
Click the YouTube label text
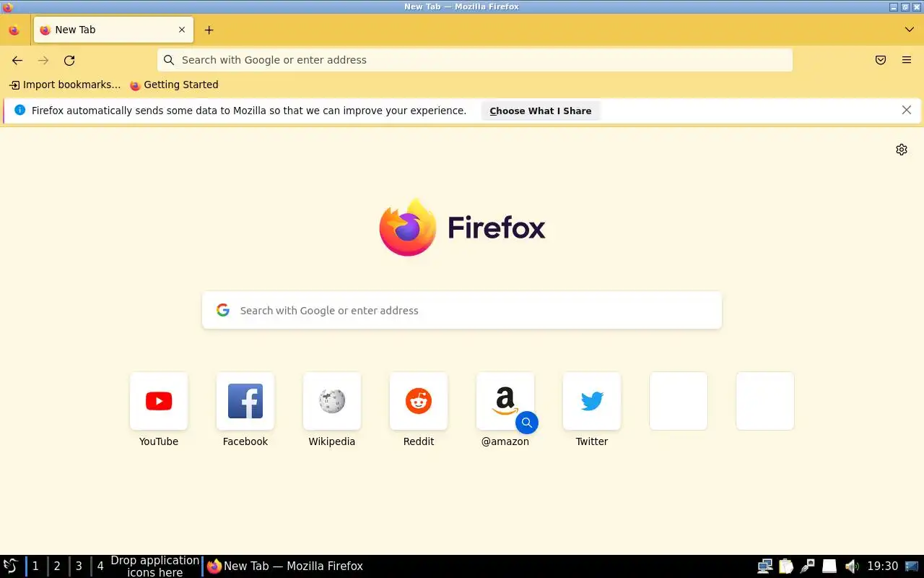point(159,441)
